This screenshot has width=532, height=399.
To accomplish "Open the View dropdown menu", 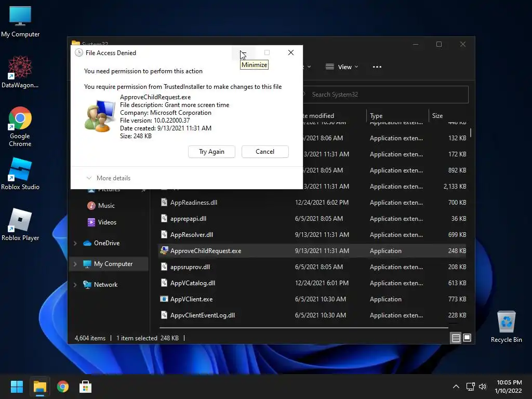I will point(342,67).
